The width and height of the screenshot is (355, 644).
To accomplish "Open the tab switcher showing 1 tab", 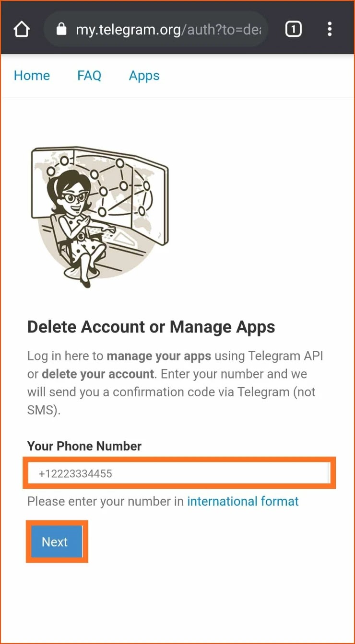I will point(294,30).
